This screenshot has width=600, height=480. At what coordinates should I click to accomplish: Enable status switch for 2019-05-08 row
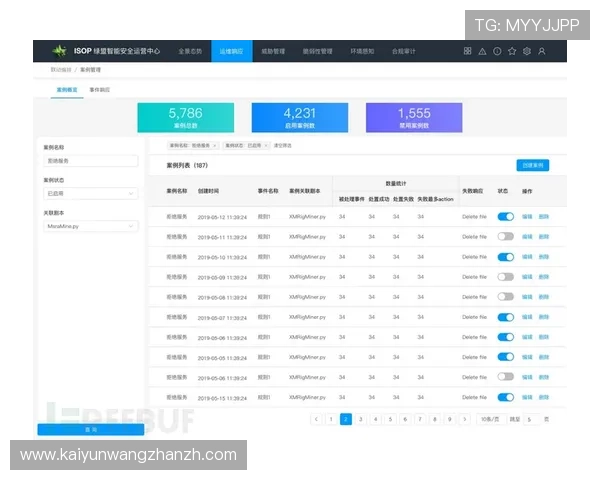[505, 296]
